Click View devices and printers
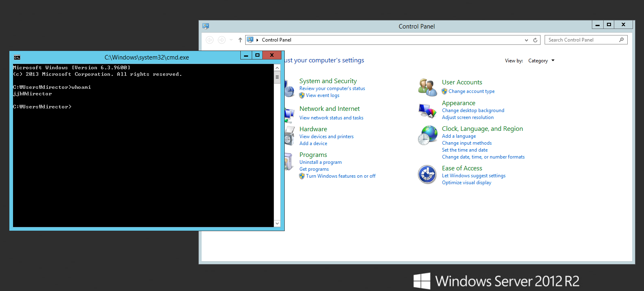Image resolution: width=644 pixels, height=291 pixels. [326, 137]
